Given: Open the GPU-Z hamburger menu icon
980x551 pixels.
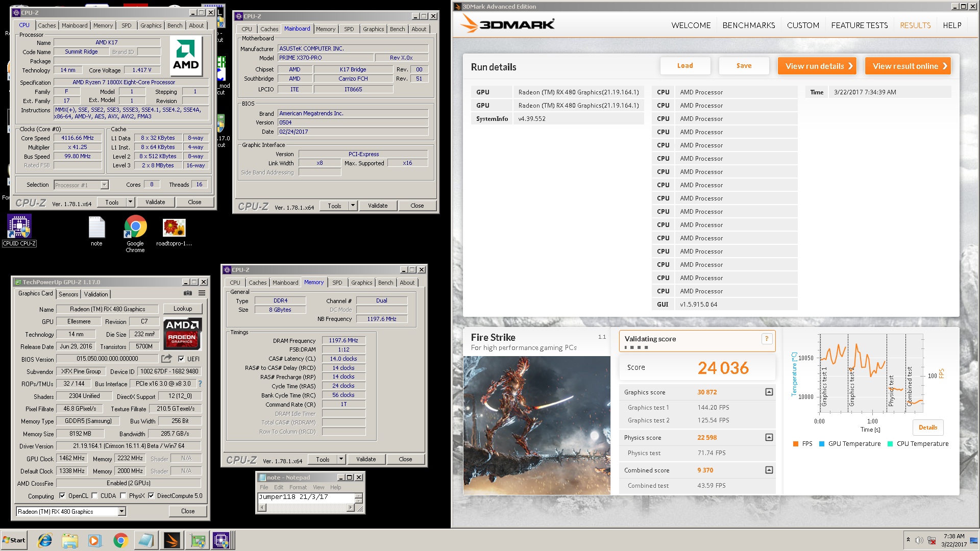Looking at the screenshot, I should (202, 293).
